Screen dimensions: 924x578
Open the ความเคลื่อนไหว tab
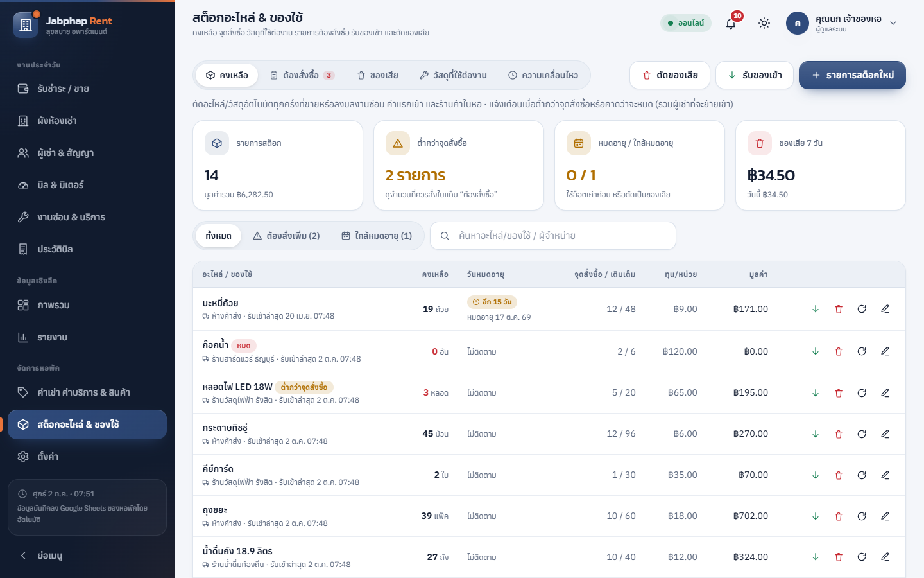[x=543, y=75]
